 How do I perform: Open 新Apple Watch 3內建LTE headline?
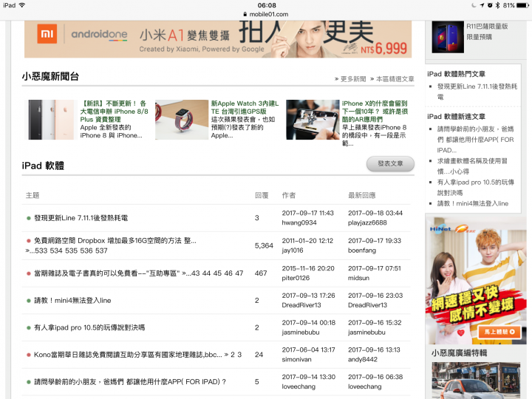(x=245, y=107)
